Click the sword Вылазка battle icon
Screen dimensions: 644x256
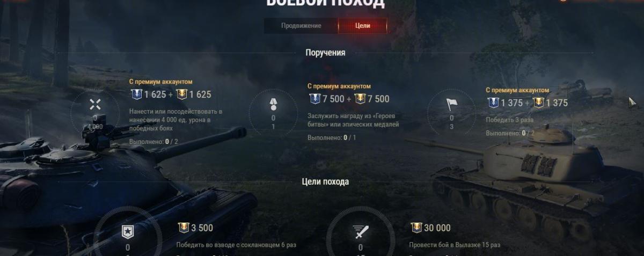[360, 232]
